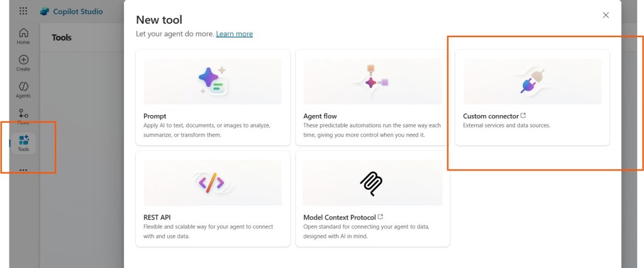Select Tools in the left navigation

pos(23,143)
